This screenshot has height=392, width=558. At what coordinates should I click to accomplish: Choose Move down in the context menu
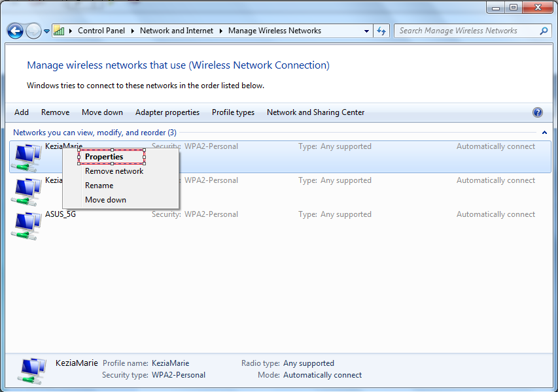pos(105,200)
